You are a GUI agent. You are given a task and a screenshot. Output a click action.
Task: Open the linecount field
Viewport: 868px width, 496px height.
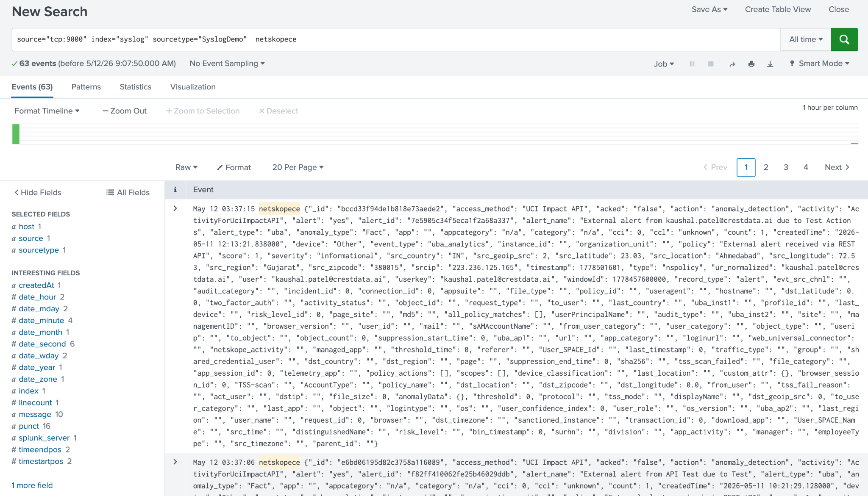[x=35, y=403]
